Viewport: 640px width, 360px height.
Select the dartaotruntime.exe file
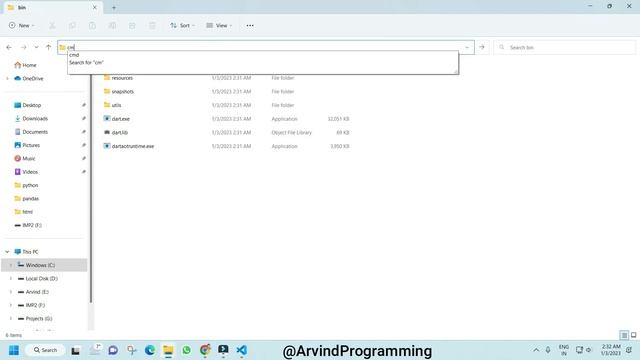pos(129,146)
